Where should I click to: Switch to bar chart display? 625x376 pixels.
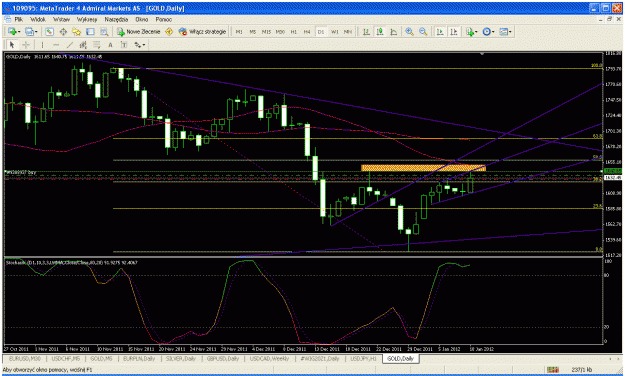pyautogui.click(x=366, y=31)
